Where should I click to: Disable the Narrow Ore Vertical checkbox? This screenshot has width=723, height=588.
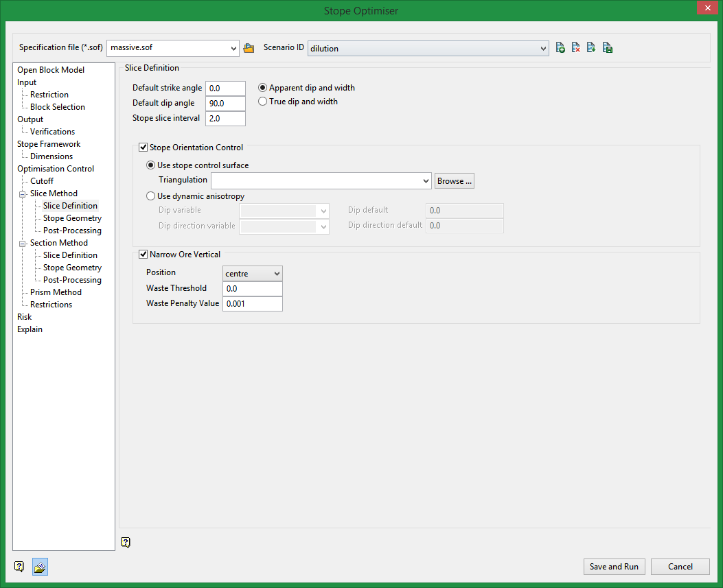point(144,255)
